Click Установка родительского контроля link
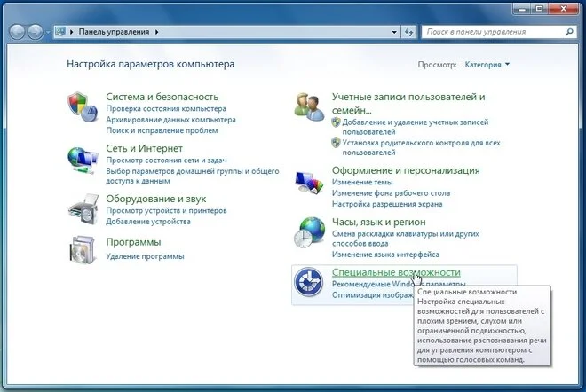The image size is (586, 392). [x=421, y=147]
